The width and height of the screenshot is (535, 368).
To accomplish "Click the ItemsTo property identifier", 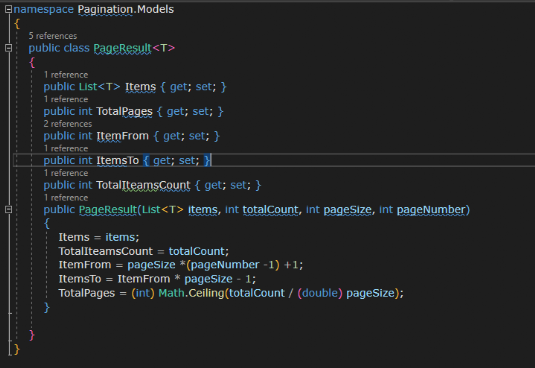I will point(118,161).
